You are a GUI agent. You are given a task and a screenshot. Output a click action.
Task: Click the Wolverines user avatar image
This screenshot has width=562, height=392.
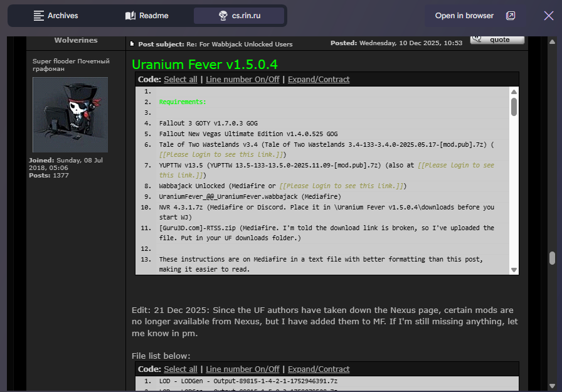pyautogui.click(x=70, y=115)
